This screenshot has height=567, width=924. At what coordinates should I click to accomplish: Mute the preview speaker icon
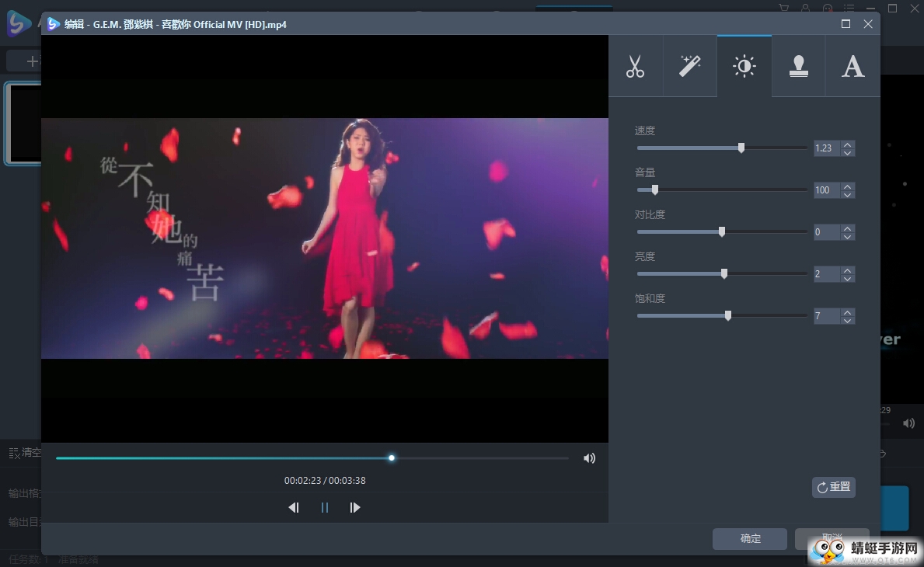click(589, 458)
